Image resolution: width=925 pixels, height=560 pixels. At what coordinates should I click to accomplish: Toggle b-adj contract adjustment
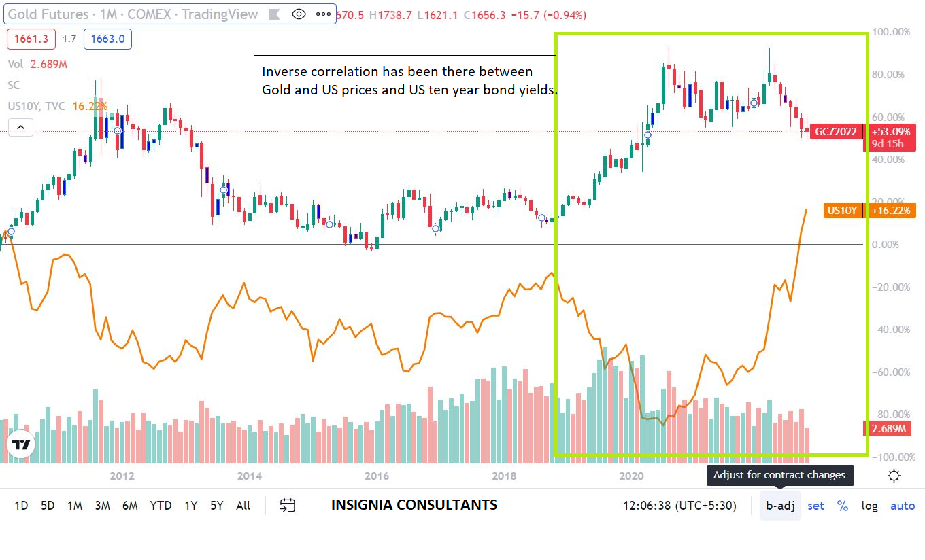point(780,506)
